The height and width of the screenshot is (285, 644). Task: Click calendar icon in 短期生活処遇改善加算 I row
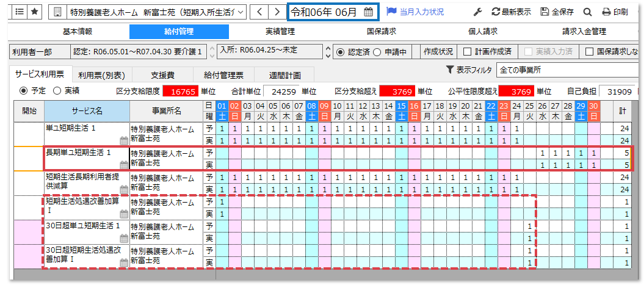pyautogui.click(x=124, y=214)
